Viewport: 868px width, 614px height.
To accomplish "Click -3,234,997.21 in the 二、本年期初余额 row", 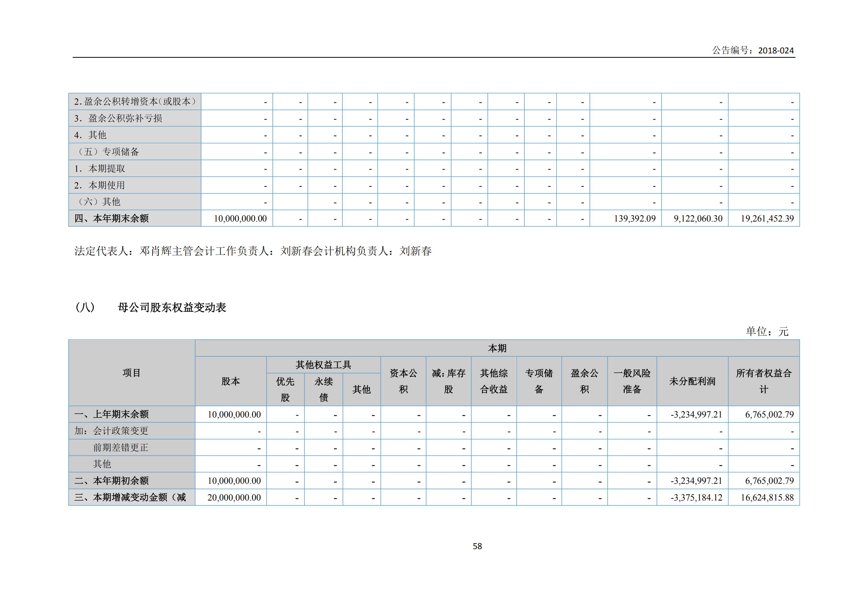I will 696,481.
